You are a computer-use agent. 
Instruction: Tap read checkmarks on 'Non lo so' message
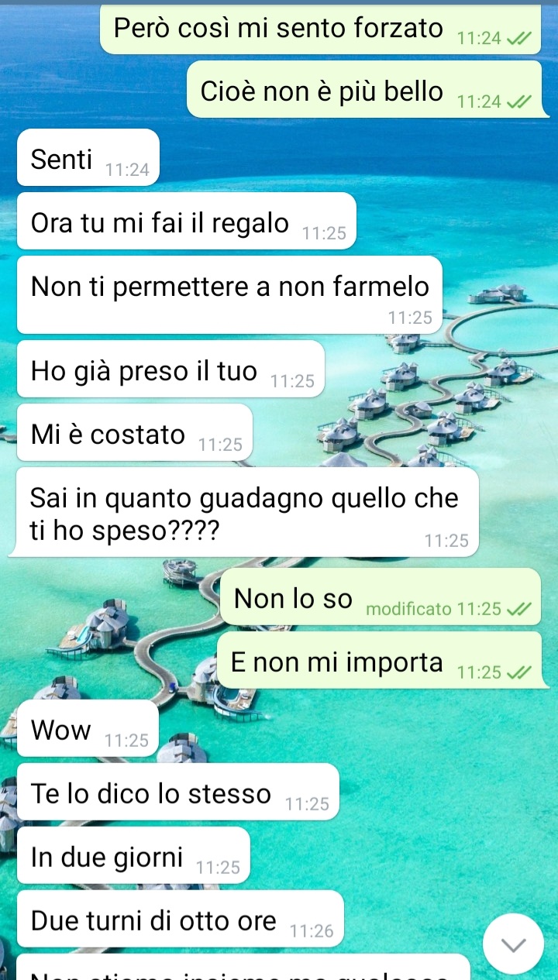click(518, 609)
